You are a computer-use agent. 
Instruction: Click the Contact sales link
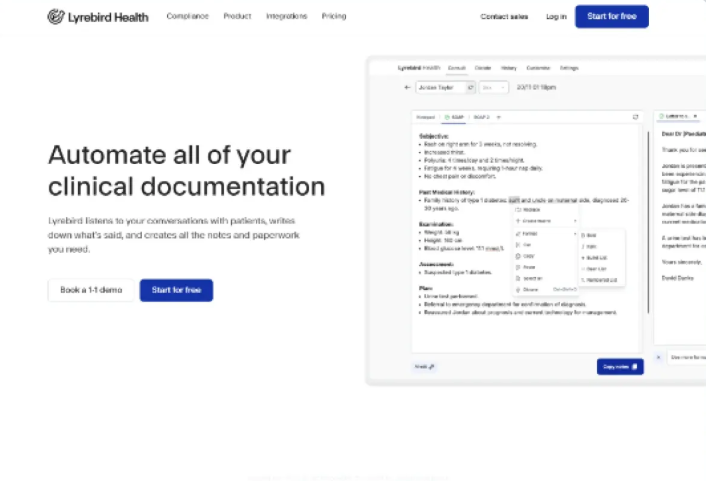click(x=504, y=17)
